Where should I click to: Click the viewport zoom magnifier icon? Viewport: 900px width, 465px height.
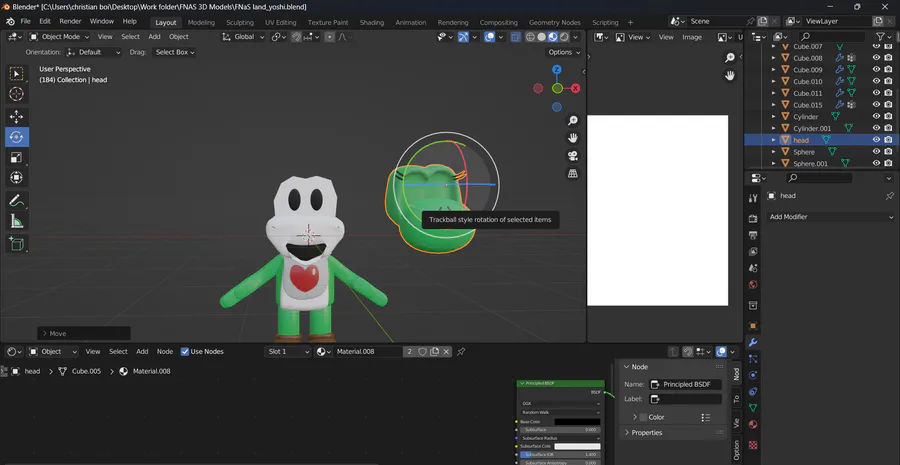[572, 121]
